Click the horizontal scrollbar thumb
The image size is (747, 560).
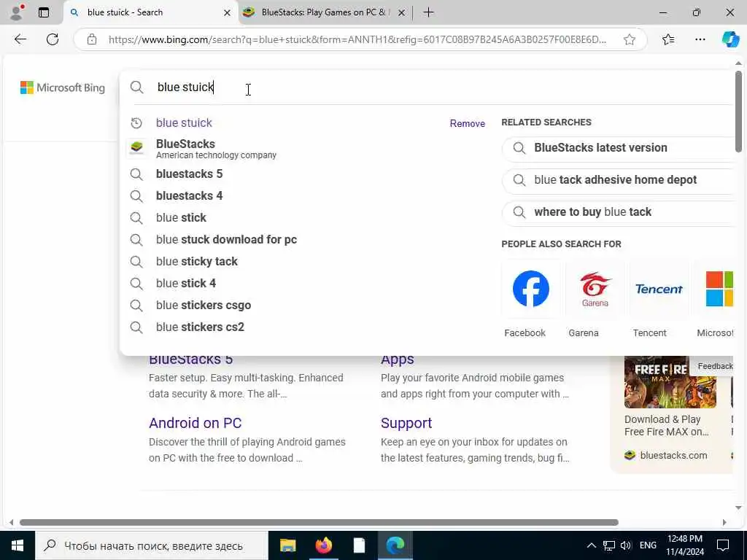(319, 522)
